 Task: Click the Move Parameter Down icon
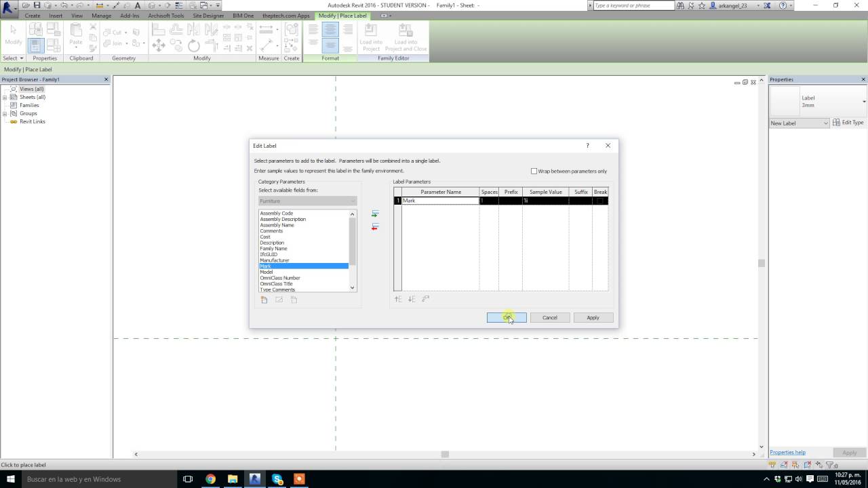coord(412,299)
